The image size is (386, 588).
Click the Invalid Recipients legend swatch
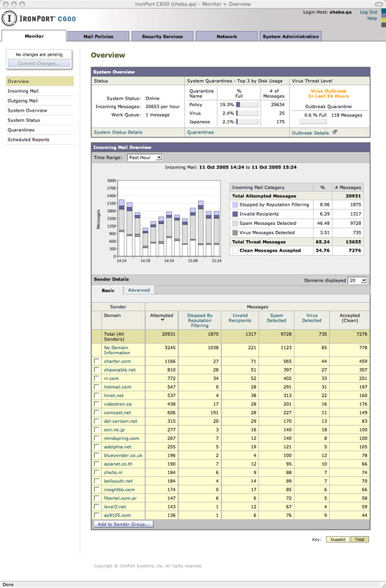(x=235, y=214)
